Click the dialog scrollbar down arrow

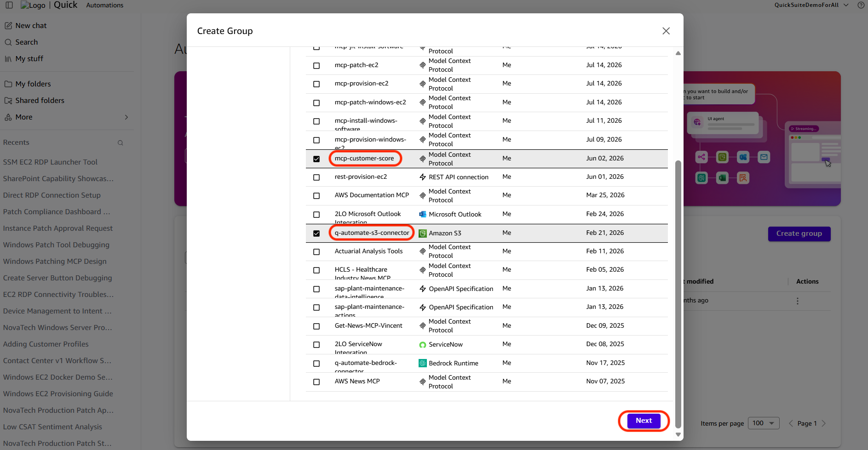point(678,434)
